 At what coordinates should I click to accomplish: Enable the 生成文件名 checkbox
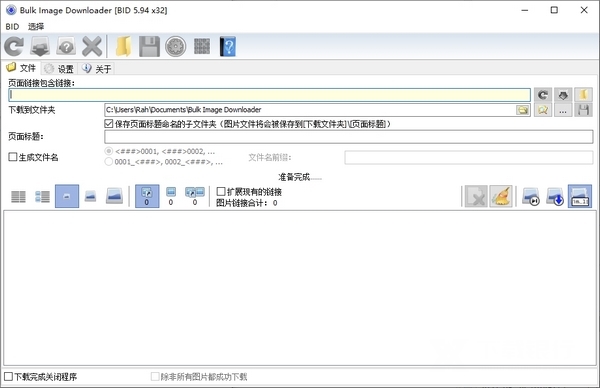pyautogui.click(x=13, y=157)
